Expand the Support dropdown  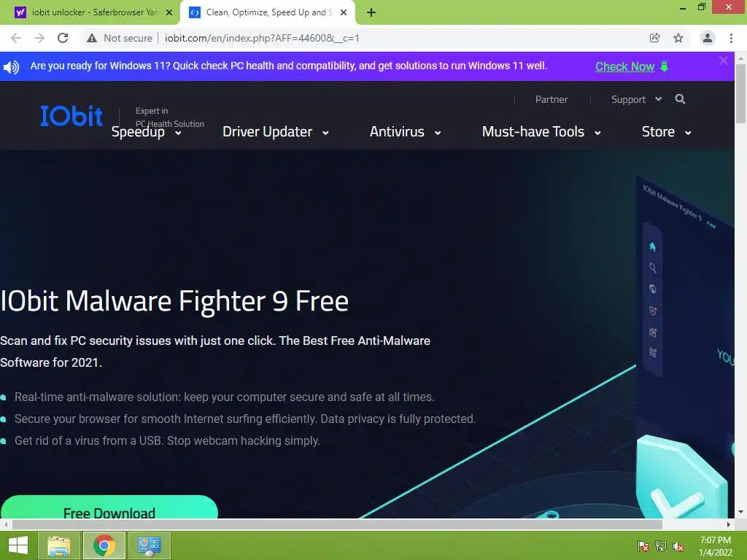[x=636, y=99]
